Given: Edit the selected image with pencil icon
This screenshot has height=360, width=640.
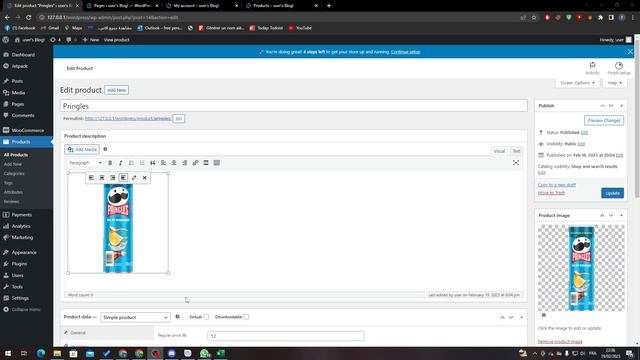Looking at the screenshot, I should [134, 178].
